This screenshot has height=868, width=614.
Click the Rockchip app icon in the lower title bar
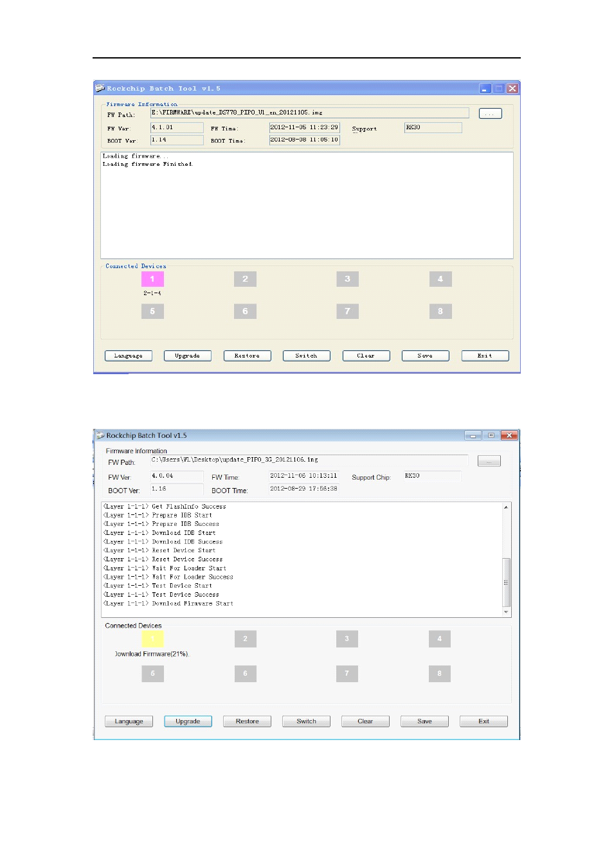[100, 435]
